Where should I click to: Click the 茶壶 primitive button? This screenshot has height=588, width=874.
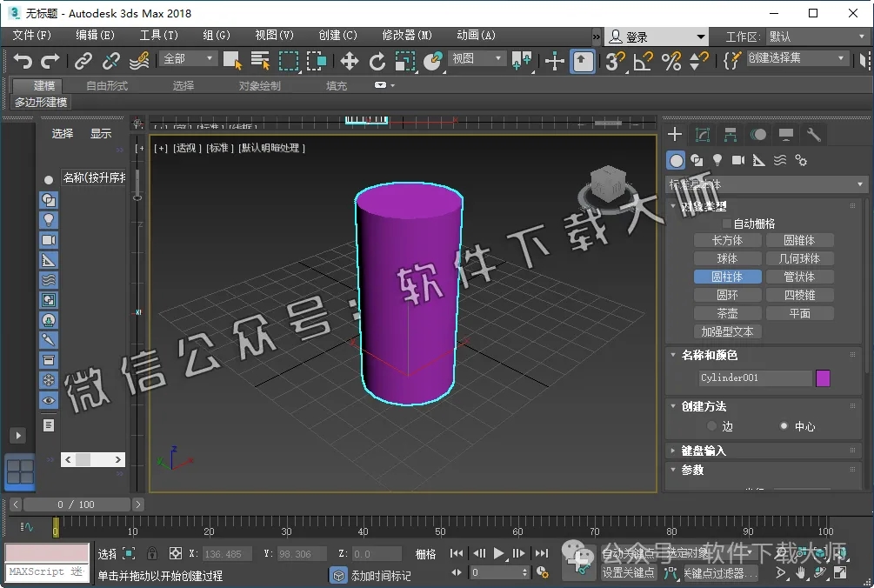[727, 312]
